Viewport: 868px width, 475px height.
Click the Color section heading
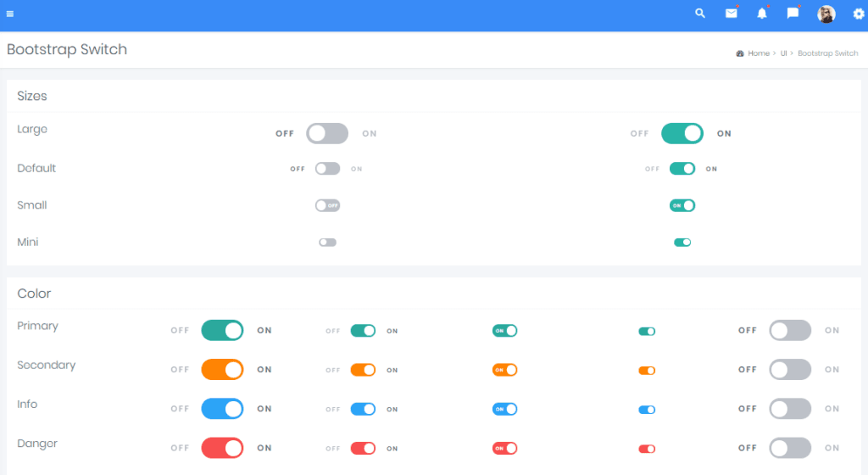(34, 293)
